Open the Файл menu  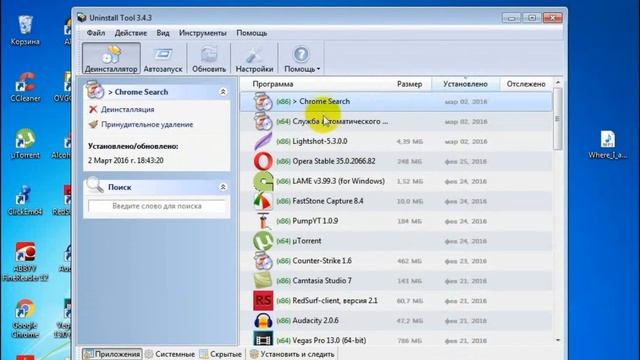96,33
